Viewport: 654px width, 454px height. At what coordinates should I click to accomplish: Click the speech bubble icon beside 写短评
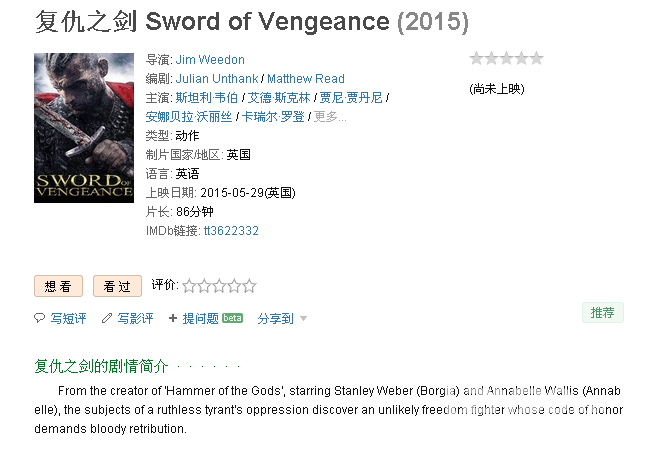39,318
